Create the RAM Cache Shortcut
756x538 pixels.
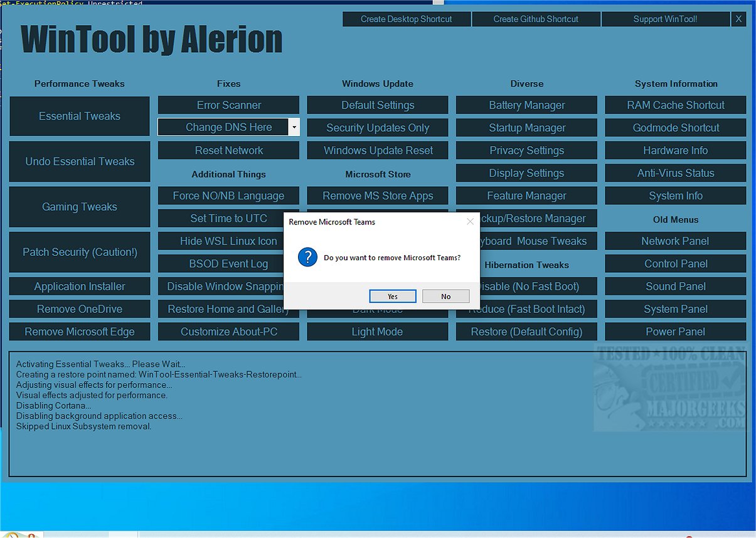tap(676, 105)
